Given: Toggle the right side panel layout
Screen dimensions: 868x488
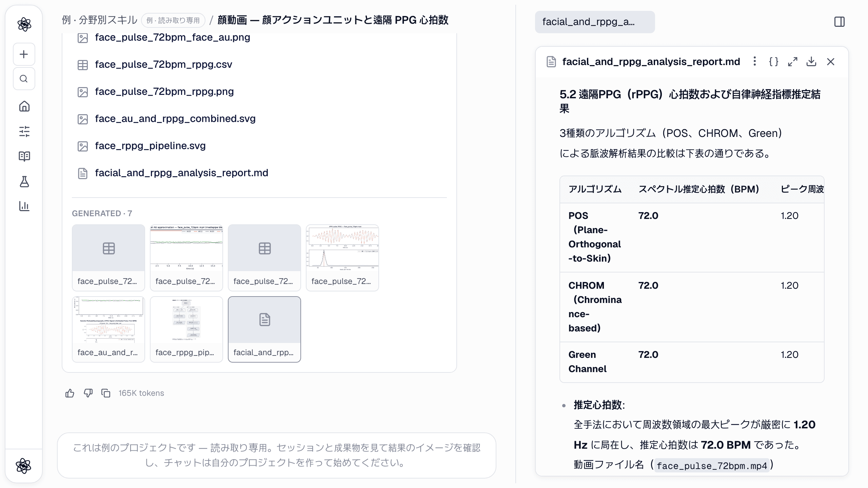Looking at the screenshot, I should point(840,22).
